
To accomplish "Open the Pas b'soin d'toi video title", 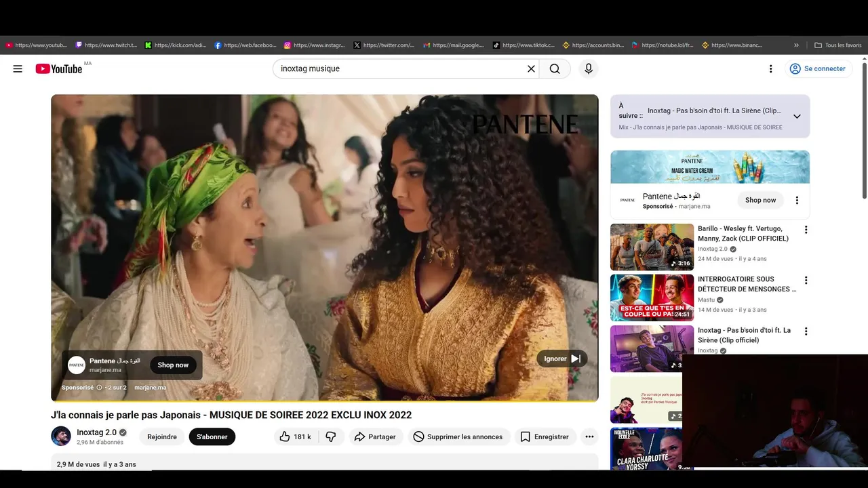I will (x=744, y=335).
